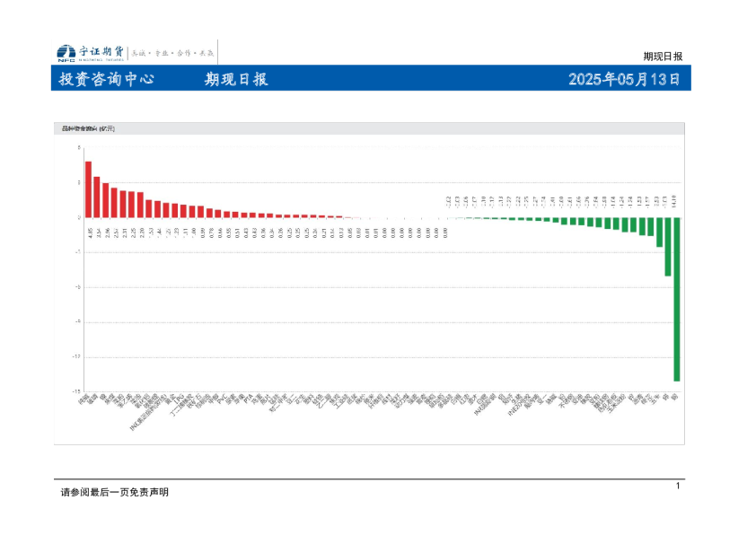Click the NFC company logo icon

66,53
